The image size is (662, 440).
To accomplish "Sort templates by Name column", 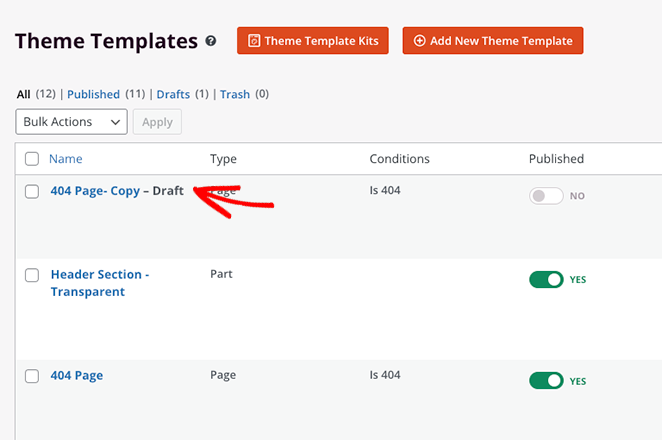I will (x=65, y=159).
